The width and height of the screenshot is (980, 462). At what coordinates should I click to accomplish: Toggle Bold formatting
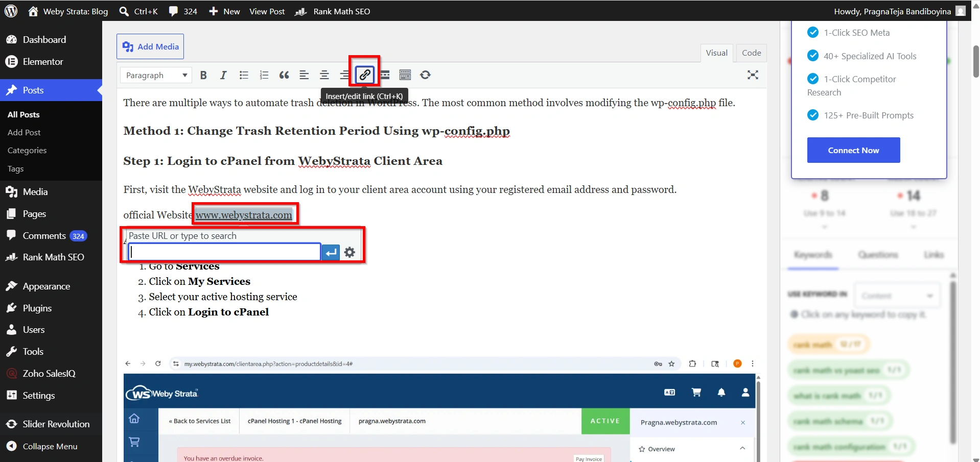[203, 75]
